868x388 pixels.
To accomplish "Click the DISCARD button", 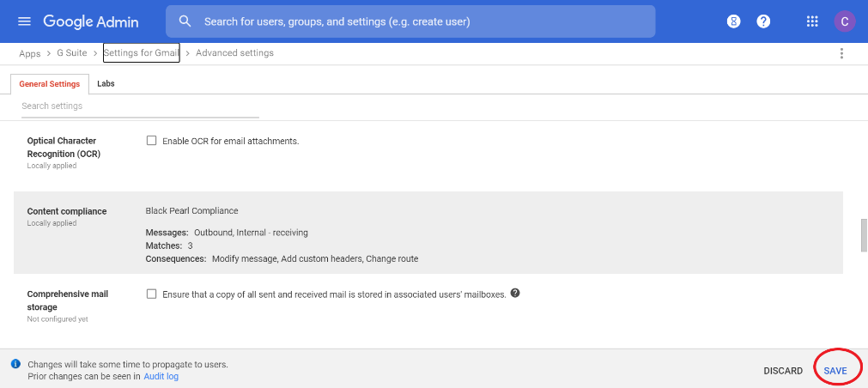I will click(x=783, y=371).
